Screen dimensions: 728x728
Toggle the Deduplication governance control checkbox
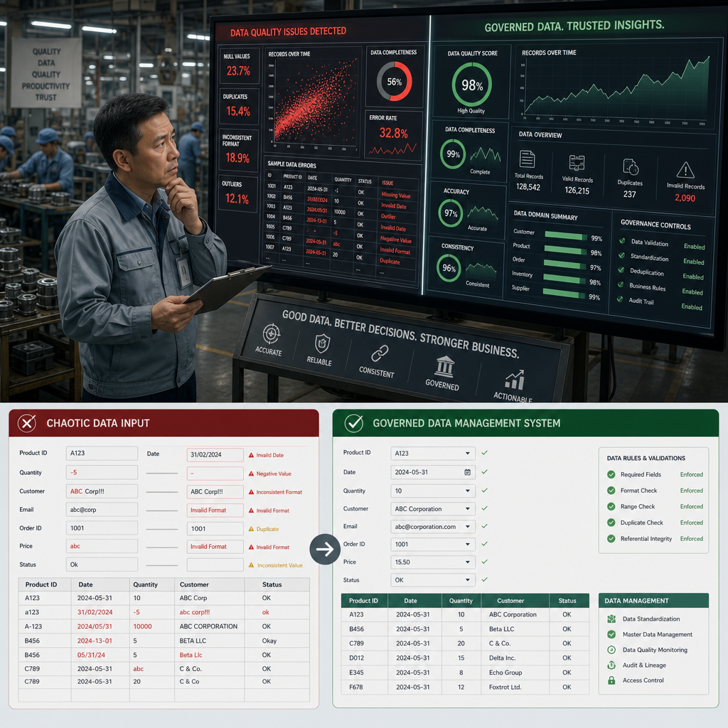(x=621, y=269)
